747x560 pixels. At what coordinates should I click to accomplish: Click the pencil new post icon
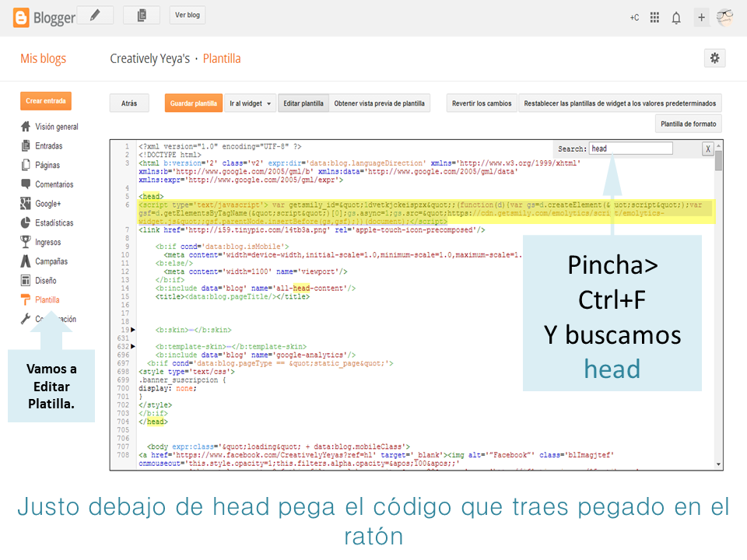pos(95,16)
